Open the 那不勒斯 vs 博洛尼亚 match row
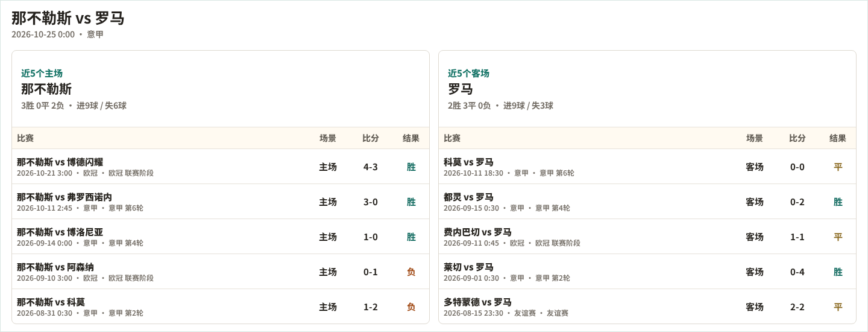The height and width of the screenshot is (332, 868). click(221, 237)
